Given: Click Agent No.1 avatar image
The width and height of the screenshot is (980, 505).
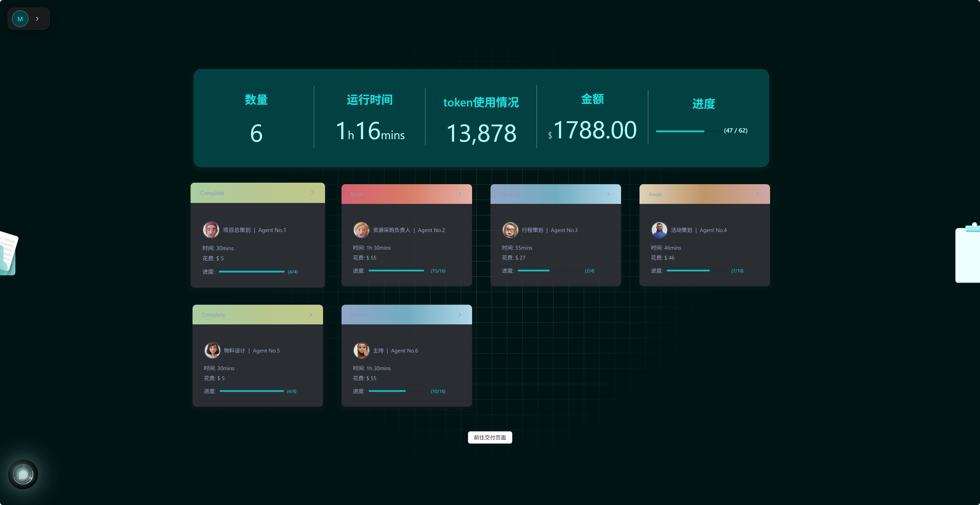Looking at the screenshot, I should tap(211, 230).
